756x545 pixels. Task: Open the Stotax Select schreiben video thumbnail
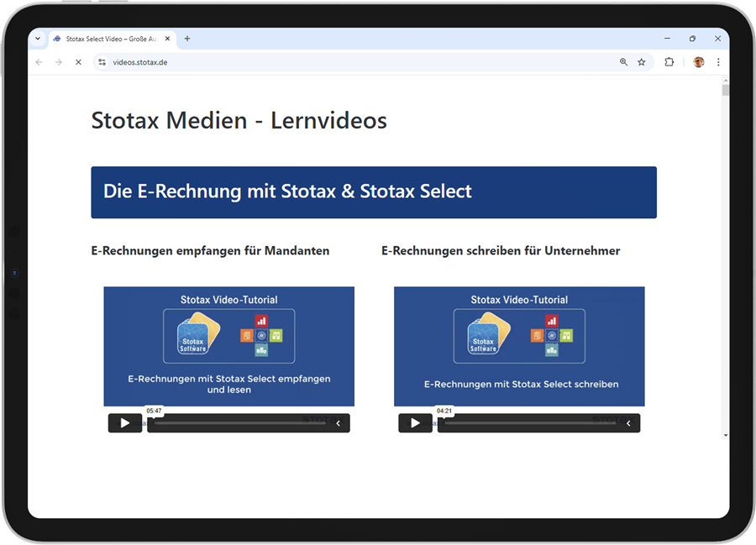519,347
